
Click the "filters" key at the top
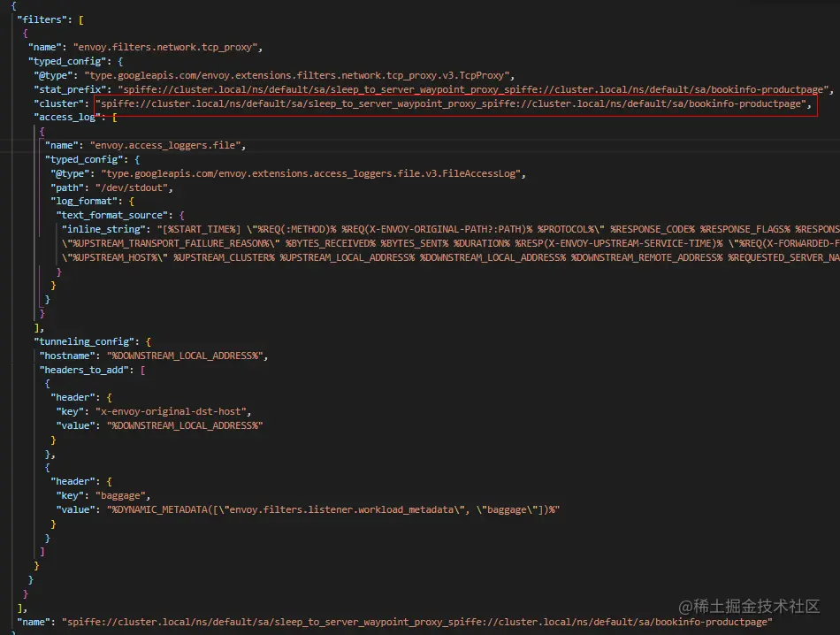(x=42, y=19)
